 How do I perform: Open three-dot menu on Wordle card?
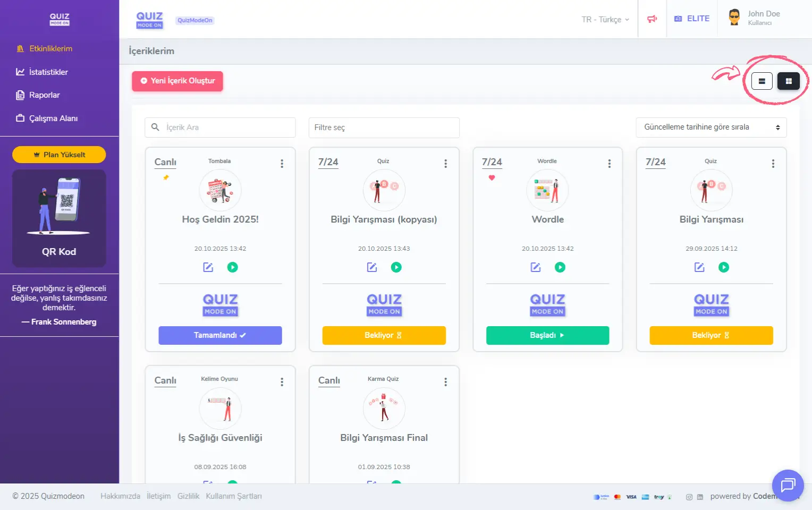pos(609,164)
